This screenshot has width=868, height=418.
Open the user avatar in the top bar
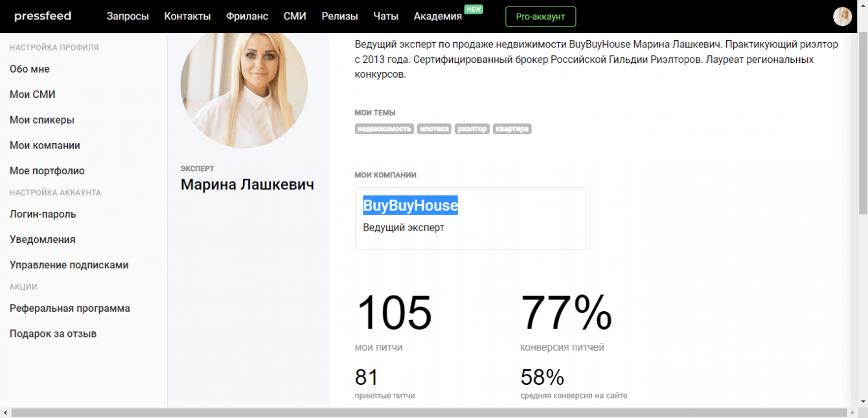click(x=842, y=16)
